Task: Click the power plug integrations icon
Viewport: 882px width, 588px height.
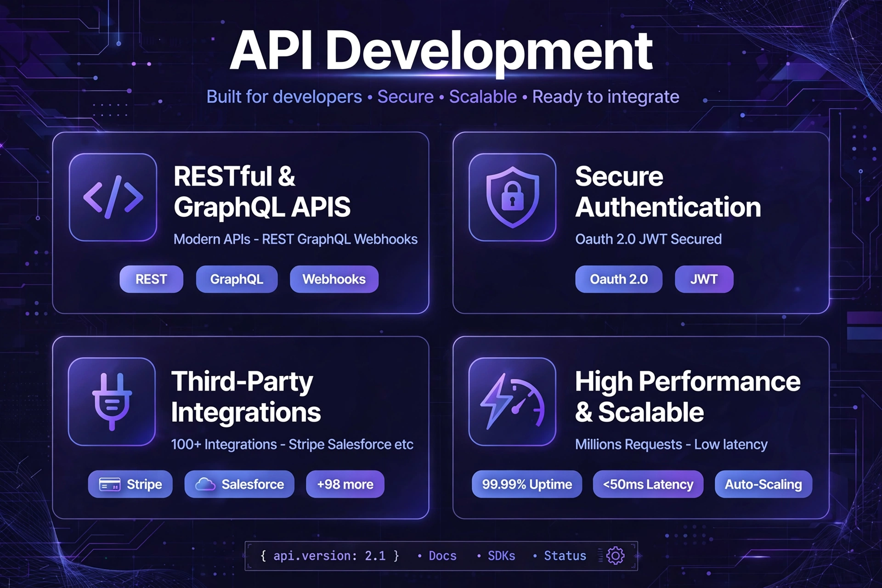Action: tap(112, 401)
